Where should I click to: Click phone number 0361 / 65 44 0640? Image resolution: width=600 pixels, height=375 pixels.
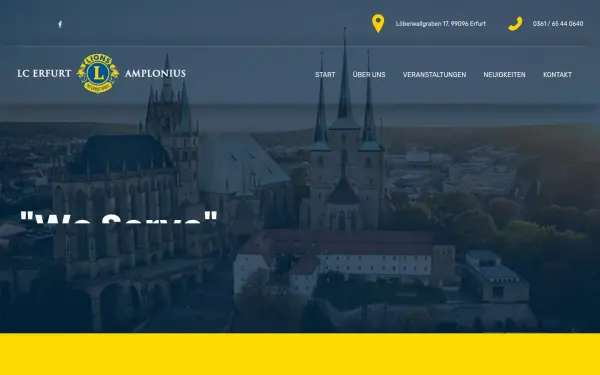(558, 24)
